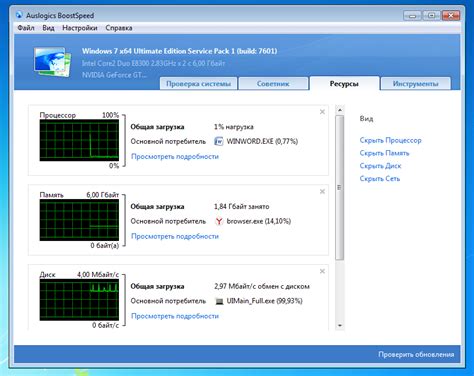This screenshot has height=376, width=474.
Task: Close the Auslogics BoostSpeed window
Action: click(x=451, y=15)
